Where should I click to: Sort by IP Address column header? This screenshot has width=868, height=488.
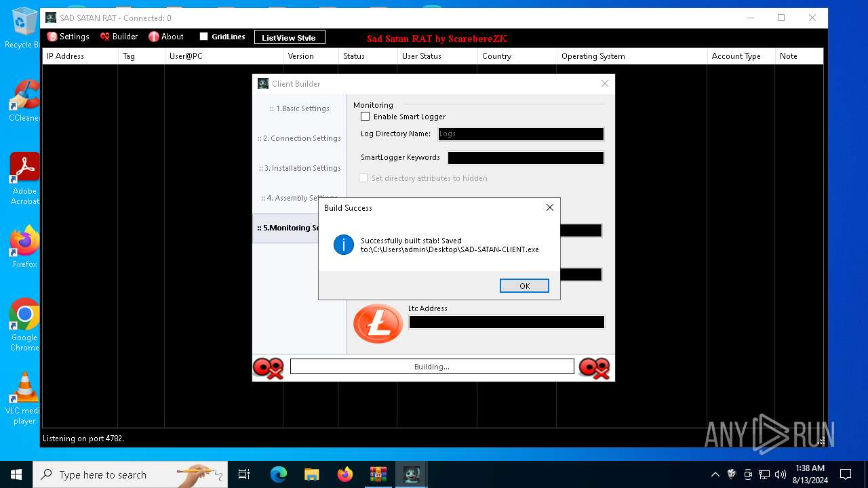pyautogui.click(x=80, y=56)
